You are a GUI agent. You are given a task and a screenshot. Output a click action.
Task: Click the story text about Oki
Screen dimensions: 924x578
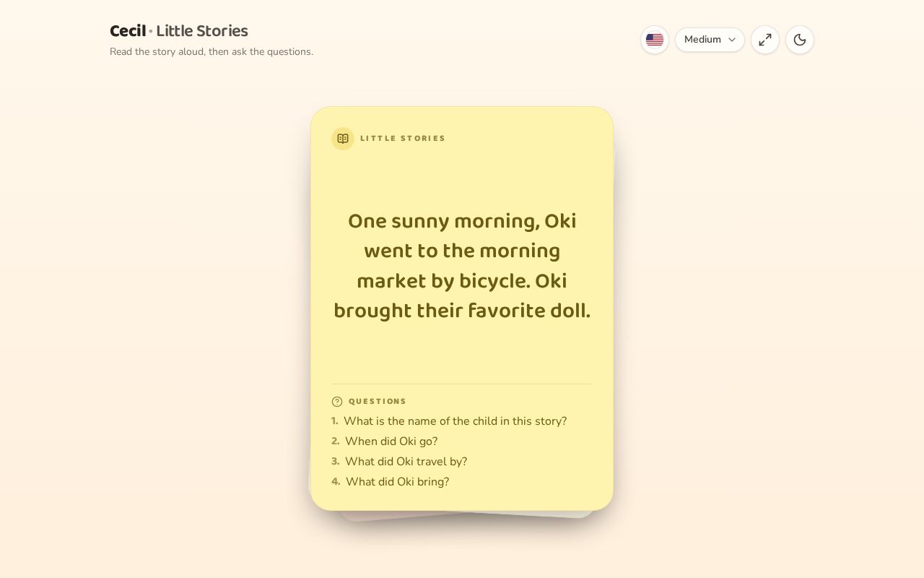(x=462, y=266)
